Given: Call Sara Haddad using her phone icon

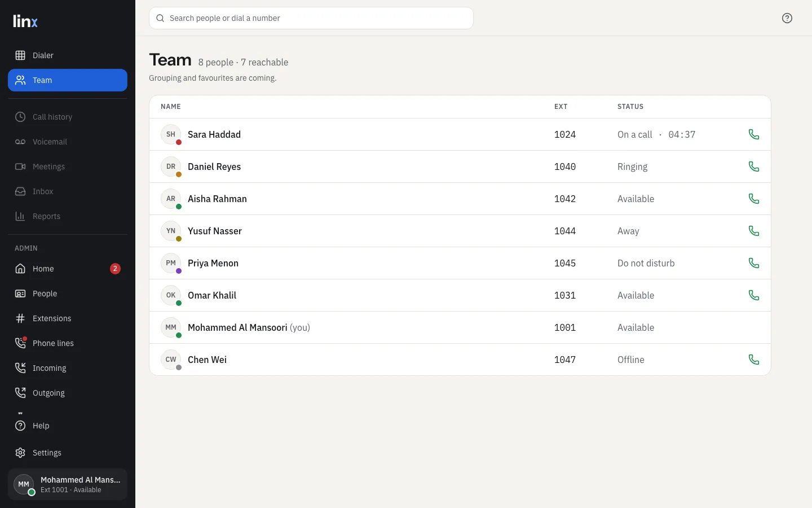Looking at the screenshot, I should pos(754,134).
